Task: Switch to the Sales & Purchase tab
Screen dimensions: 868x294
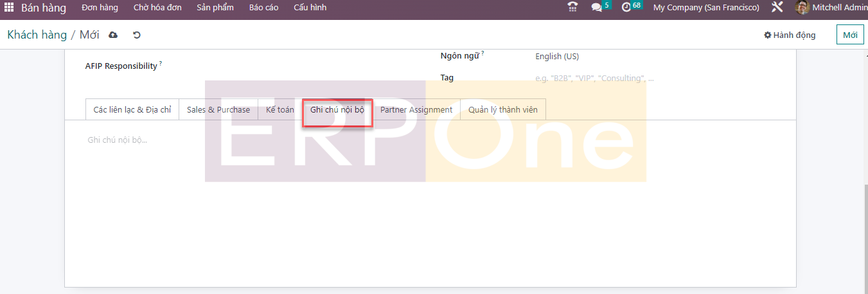Action: coord(218,110)
